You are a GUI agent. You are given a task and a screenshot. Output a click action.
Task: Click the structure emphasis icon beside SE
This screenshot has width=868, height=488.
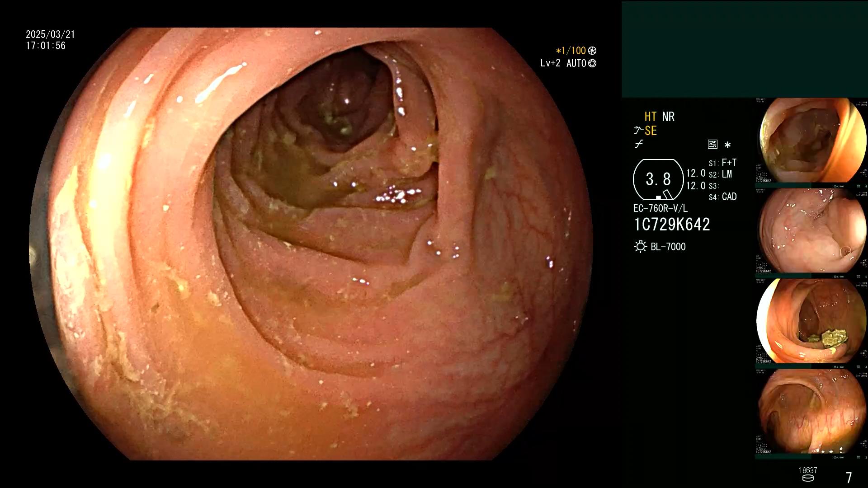pyautogui.click(x=638, y=131)
